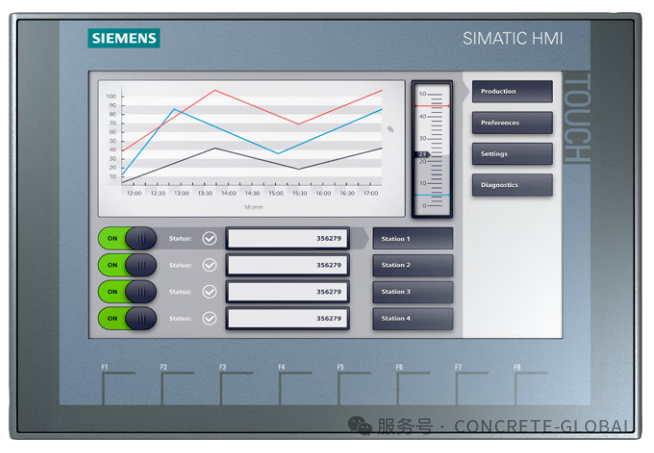Select the Station 1 button

coord(413,239)
